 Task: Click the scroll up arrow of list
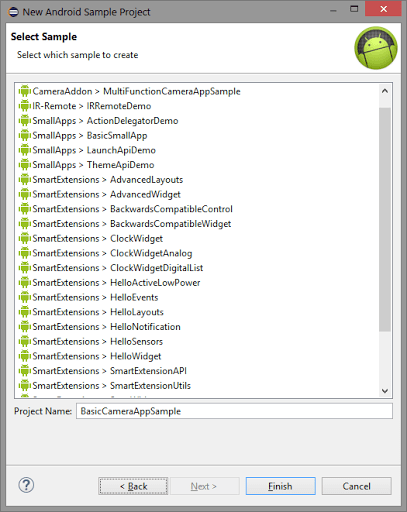pos(385,91)
